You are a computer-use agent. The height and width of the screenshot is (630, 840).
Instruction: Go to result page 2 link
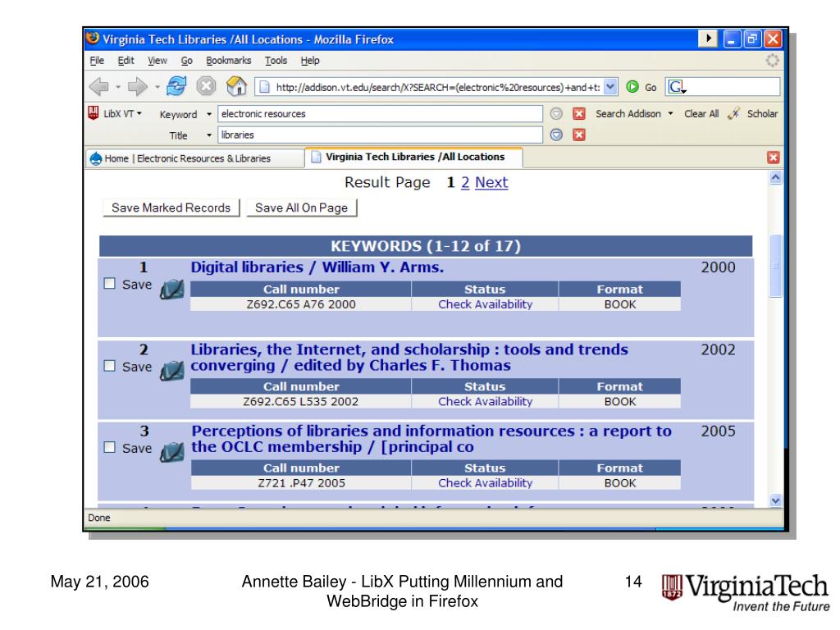465,183
